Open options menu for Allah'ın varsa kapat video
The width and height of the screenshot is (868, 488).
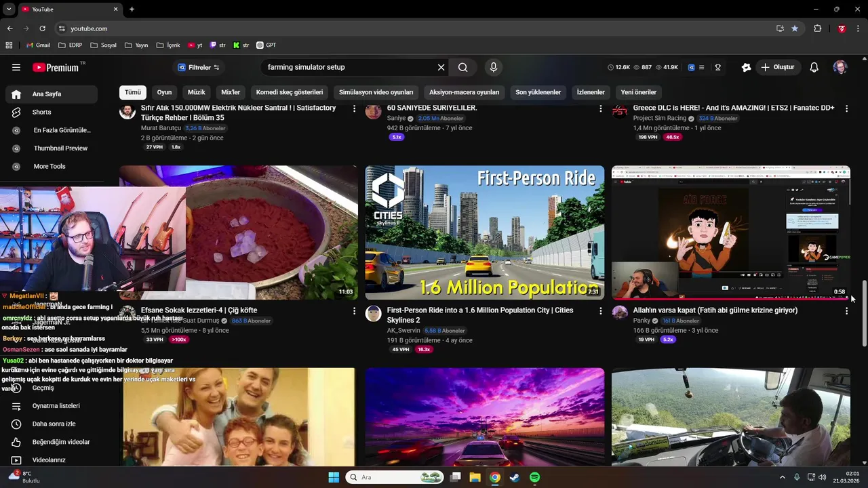846,311
